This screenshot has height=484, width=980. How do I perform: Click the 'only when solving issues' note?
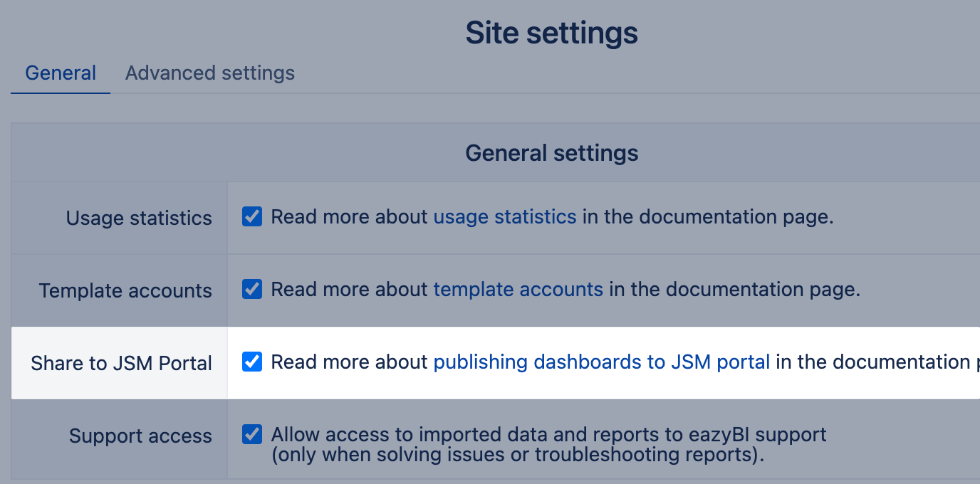pyautogui.click(x=517, y=454)
